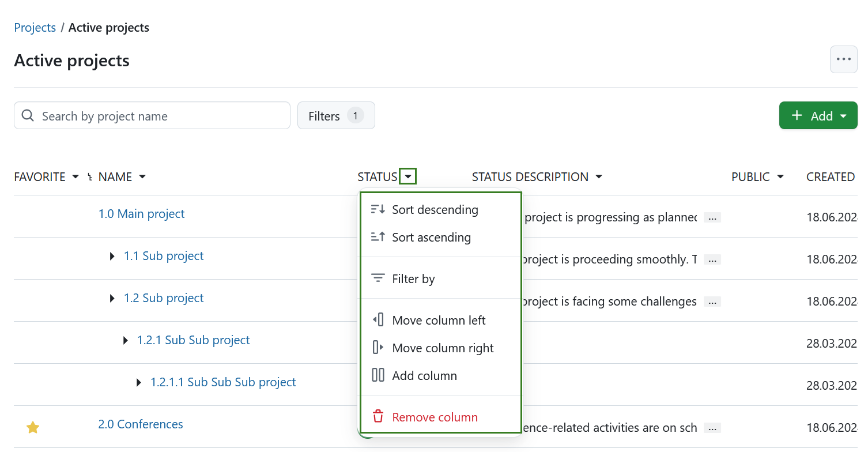Click the plus icon on the Add button

pos(796,115)
